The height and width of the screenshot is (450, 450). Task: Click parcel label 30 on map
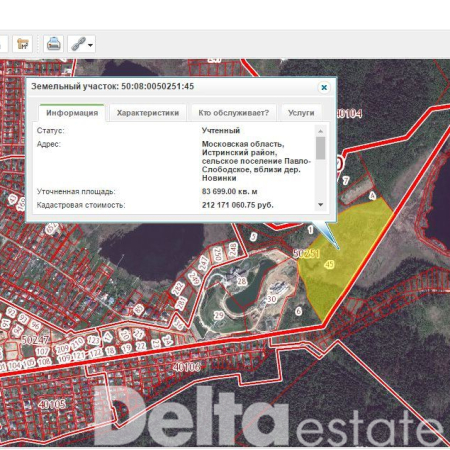(271, 299)
